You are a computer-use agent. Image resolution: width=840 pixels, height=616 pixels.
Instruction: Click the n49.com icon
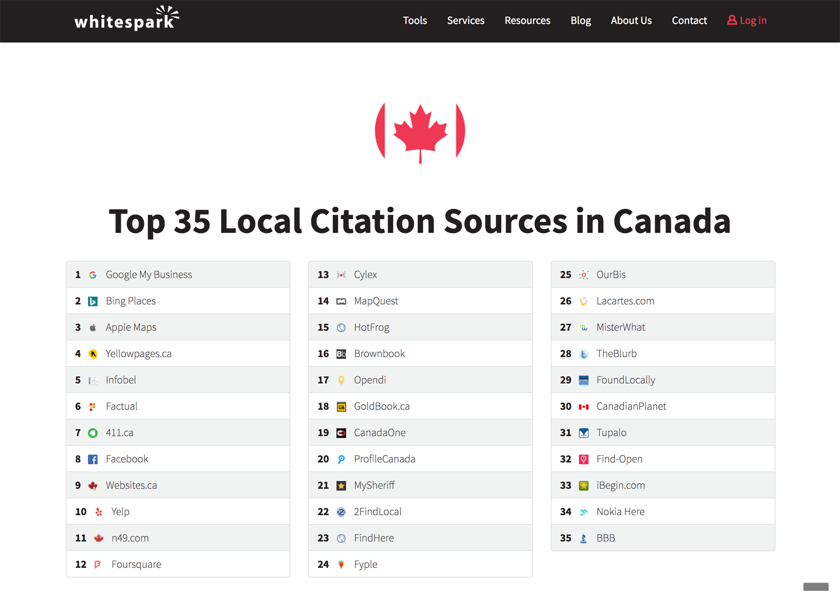coord(99,538)
